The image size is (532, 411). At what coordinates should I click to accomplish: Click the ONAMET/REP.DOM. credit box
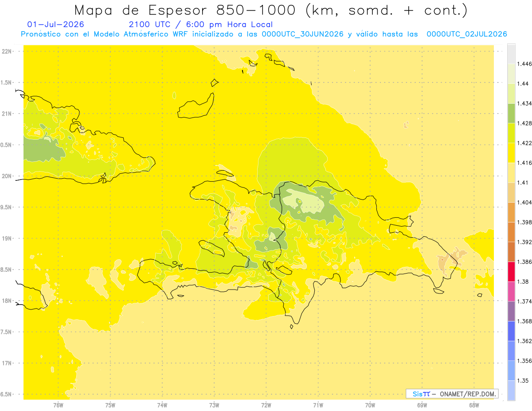(x=452, y=394)
